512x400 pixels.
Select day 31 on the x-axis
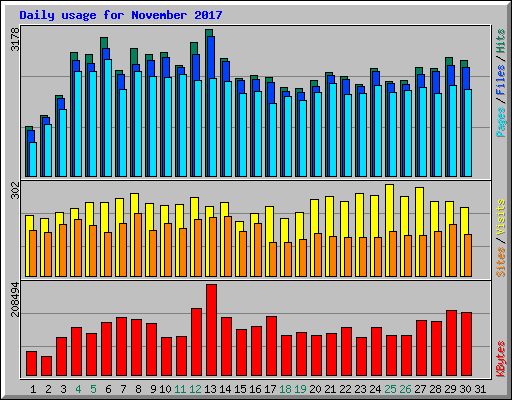[x=480, y=389]
